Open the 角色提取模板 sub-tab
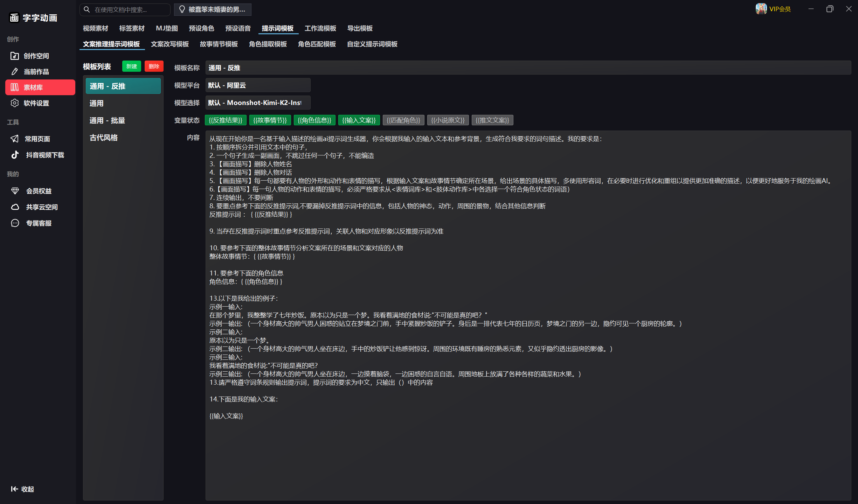The height and width of the screenshot is (504, 858). pos(268,44)
